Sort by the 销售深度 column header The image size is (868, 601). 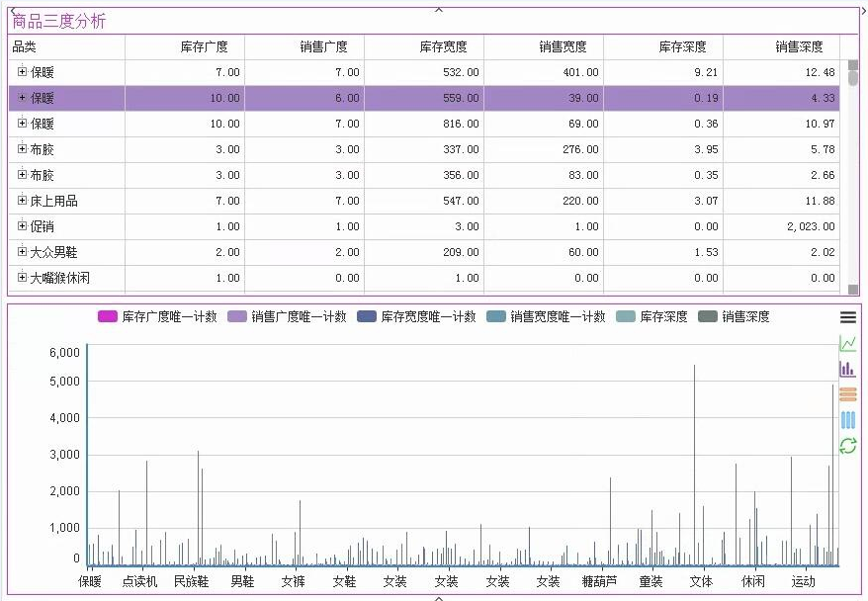point(782,47)
